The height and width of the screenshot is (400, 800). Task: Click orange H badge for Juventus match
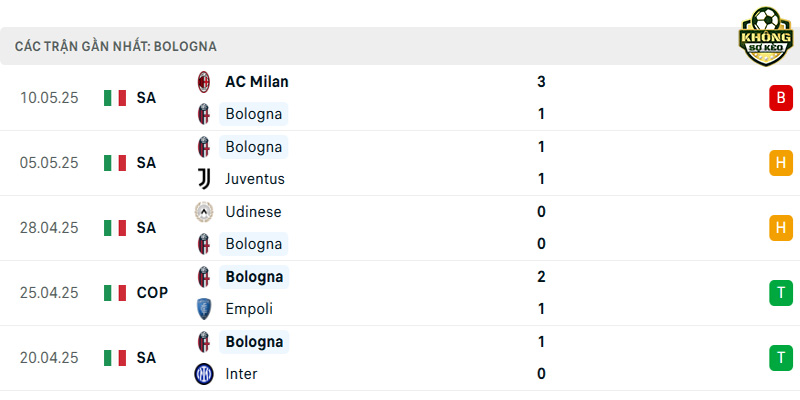[781, 163]
